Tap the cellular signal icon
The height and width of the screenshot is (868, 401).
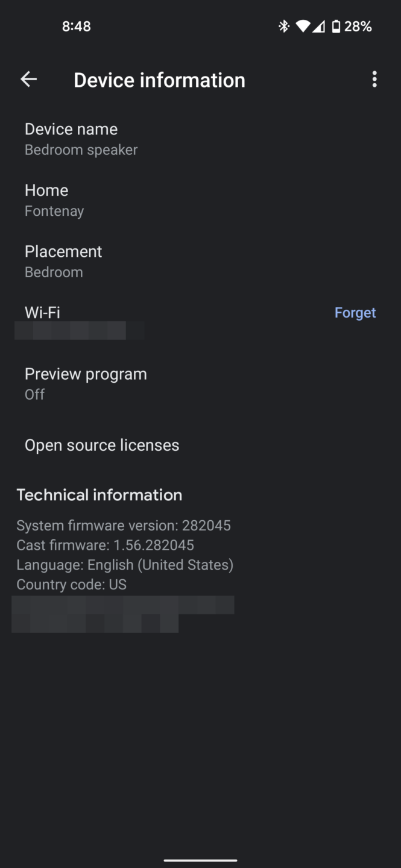click(318, 26)
